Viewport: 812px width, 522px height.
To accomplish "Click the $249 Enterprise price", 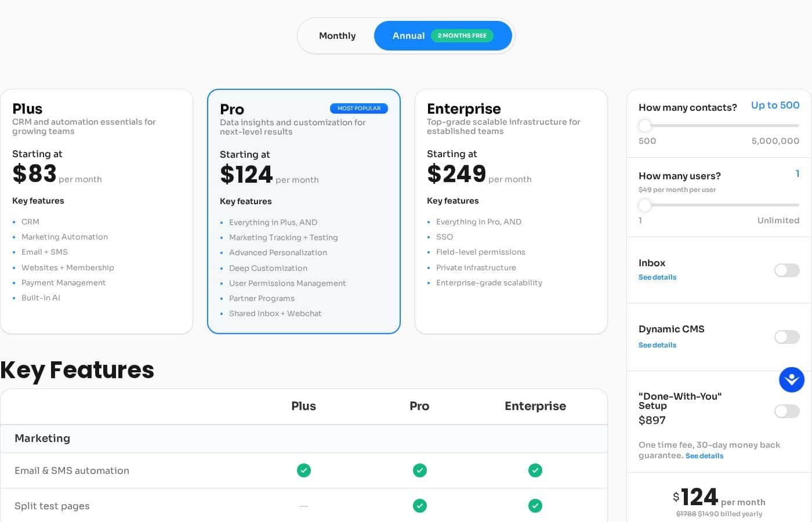I will point(456,173).
